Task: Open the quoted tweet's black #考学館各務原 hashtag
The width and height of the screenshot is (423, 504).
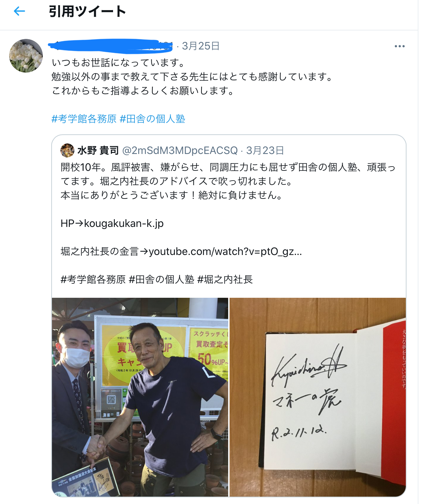Action: click(x=93, y=280)
